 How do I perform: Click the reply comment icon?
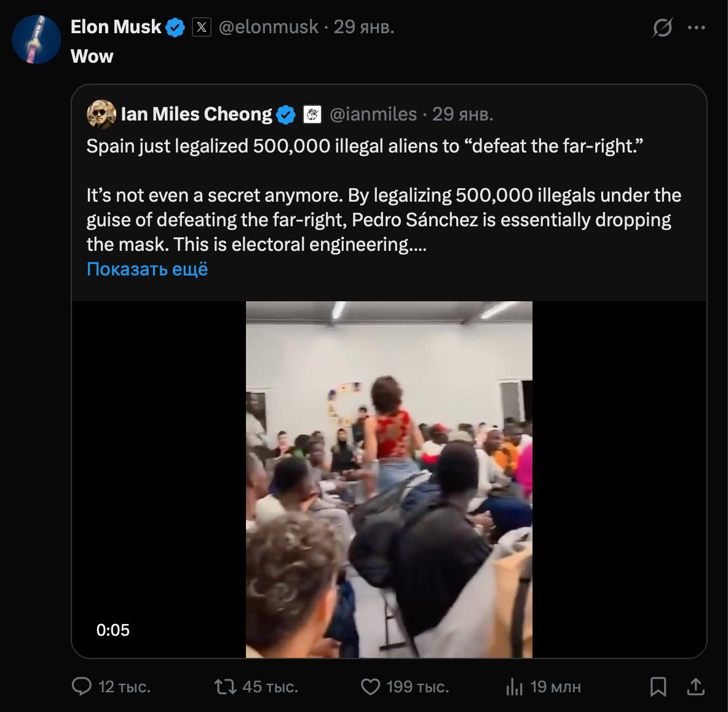pos(82,686)
